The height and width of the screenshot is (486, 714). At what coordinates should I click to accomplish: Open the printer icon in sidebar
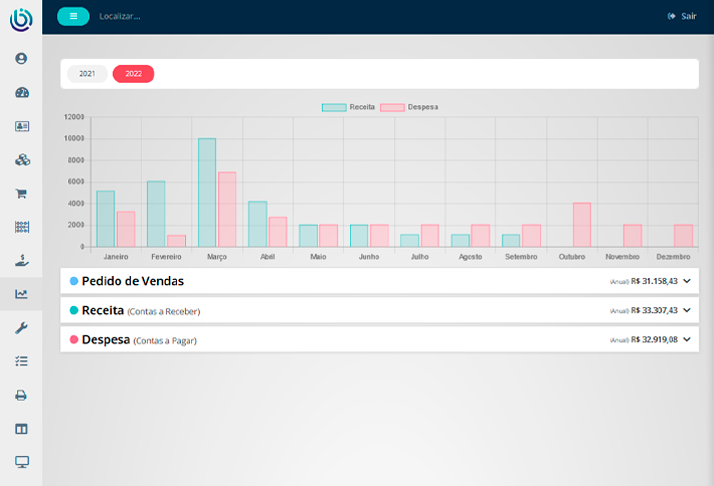click(21, 395)
